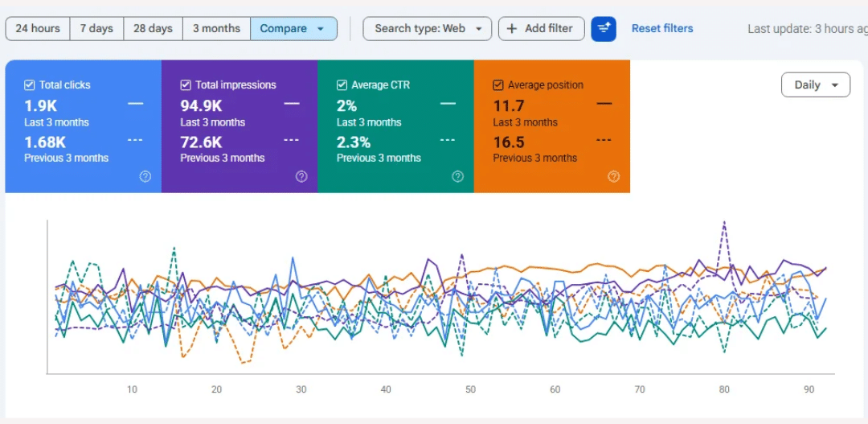Click the 2% average CTR value
Viewport: 868px width, 424px height.
[346, 105]
